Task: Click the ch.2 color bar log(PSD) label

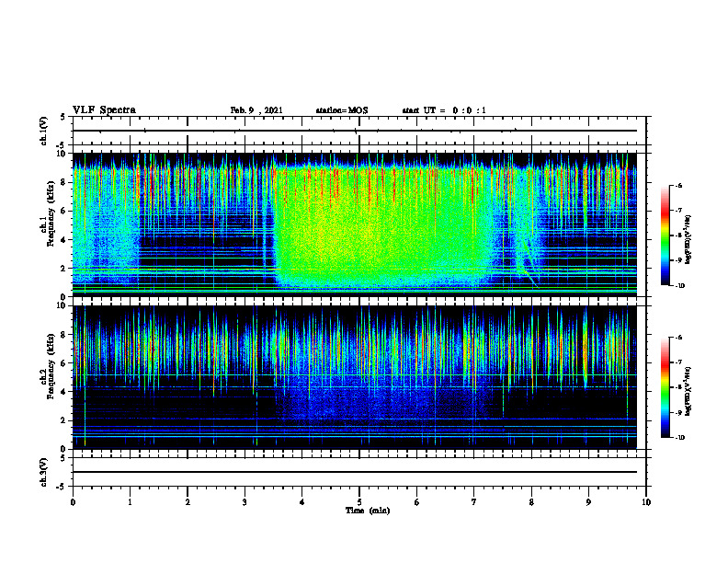Action: [688, 391]
